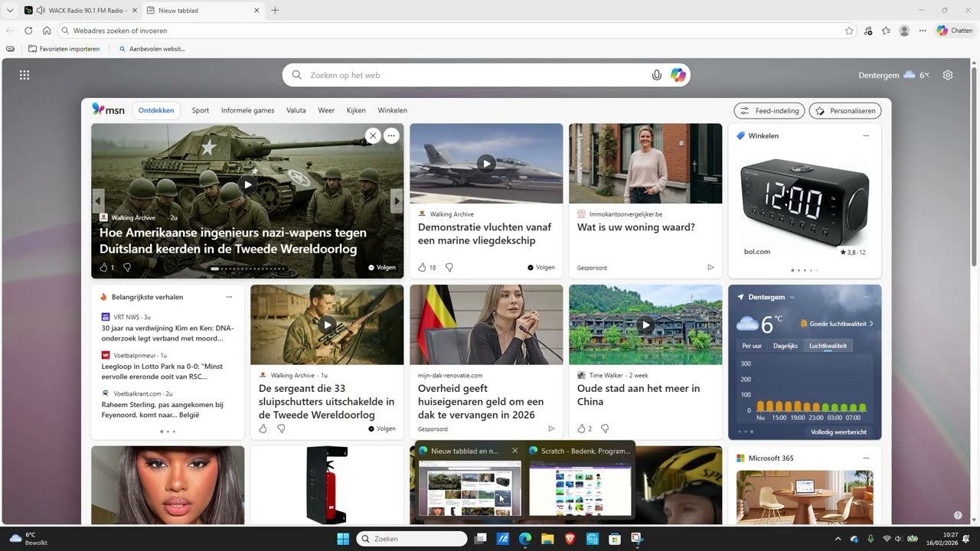The height and width of the screenshot is (551, 980).
Task: Expand Goede luchtkwaliteit details arrow
Action: (x=871, y=324)
